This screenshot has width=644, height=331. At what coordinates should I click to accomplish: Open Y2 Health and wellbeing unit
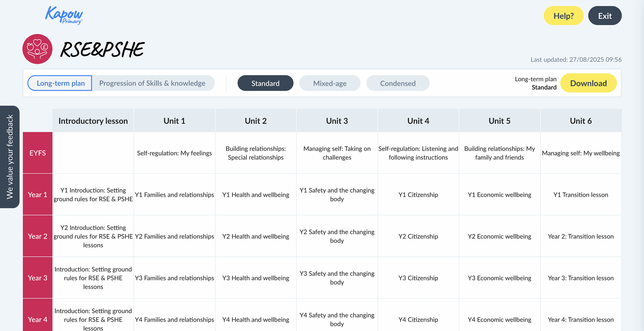tap(256, 236)
